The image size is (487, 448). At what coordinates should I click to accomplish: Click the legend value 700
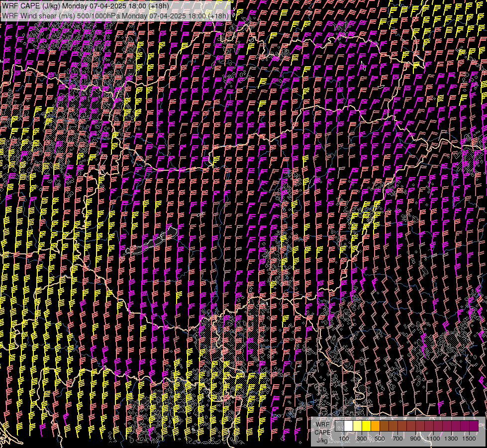click(397, 439)
